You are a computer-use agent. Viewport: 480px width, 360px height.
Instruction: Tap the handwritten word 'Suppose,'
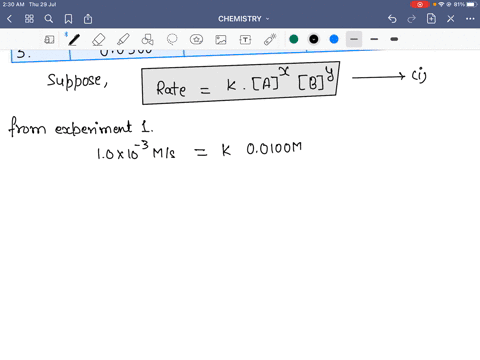77,81
